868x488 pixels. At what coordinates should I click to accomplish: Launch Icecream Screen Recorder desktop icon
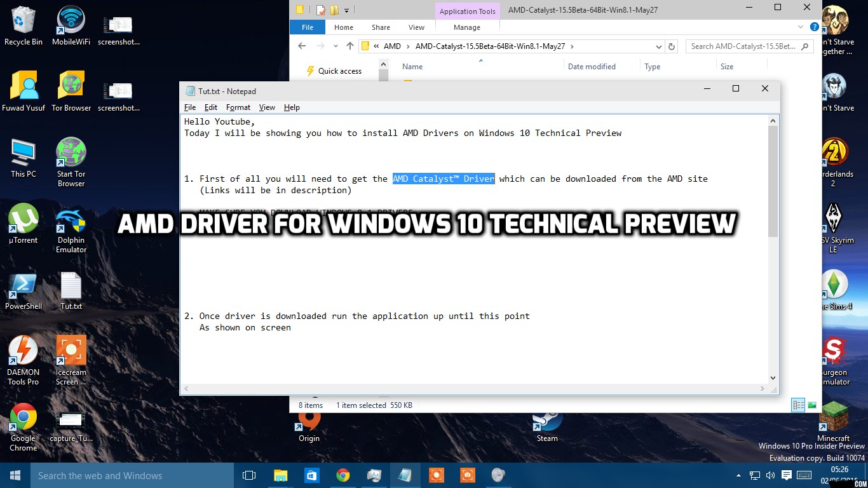71,361
